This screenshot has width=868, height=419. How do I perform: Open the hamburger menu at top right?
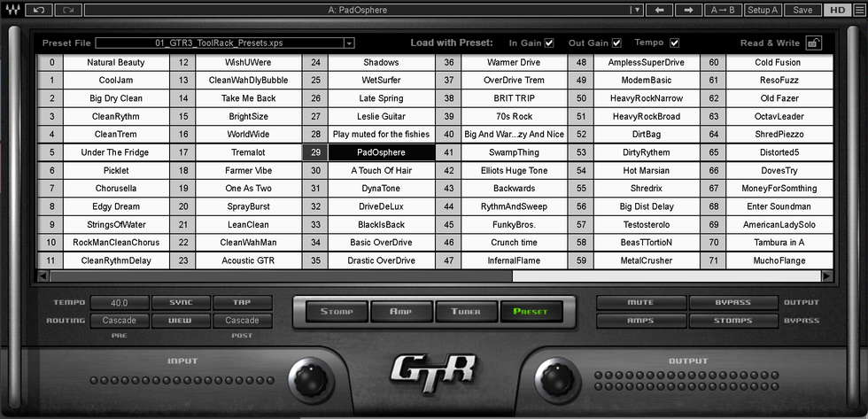pyautogui.click(x=858, y=10)
